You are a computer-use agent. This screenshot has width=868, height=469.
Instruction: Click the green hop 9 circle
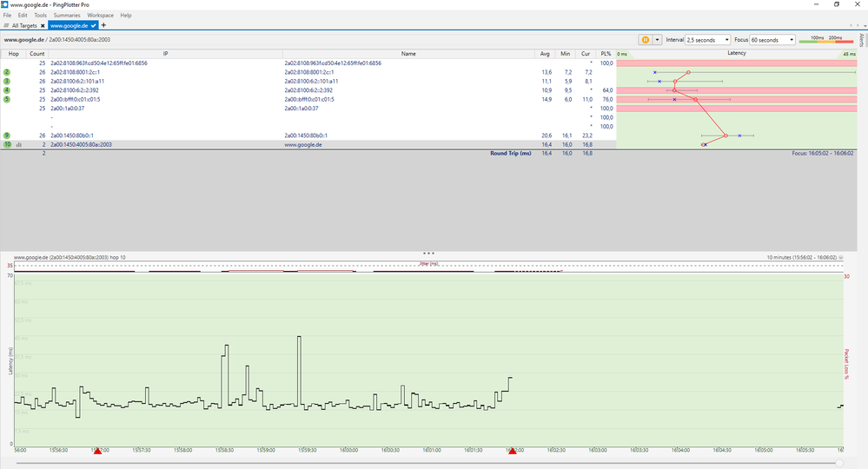click(7, 136)
